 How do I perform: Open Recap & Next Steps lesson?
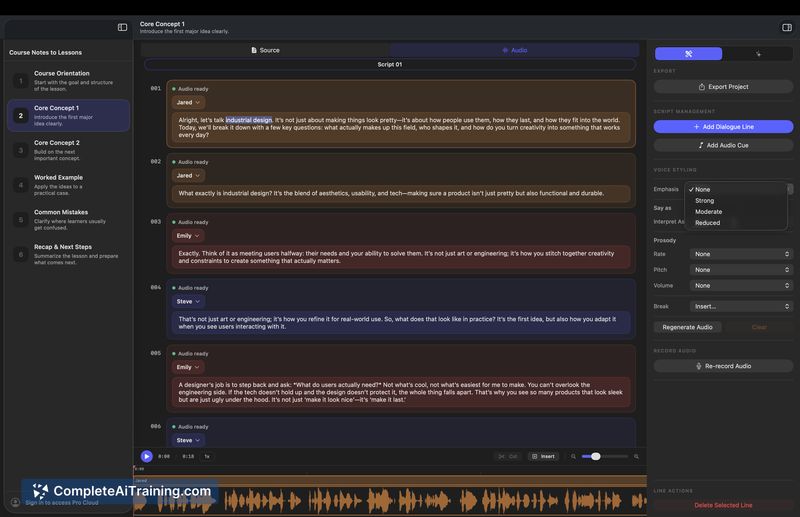pos(68,254)
